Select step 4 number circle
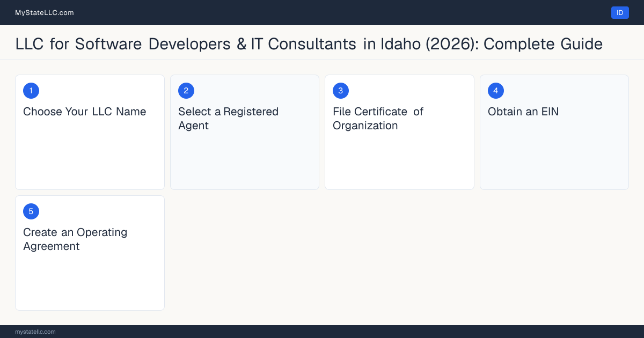Image resolution: width=644 pixels, height=338 pixels. tap(496, 91)
